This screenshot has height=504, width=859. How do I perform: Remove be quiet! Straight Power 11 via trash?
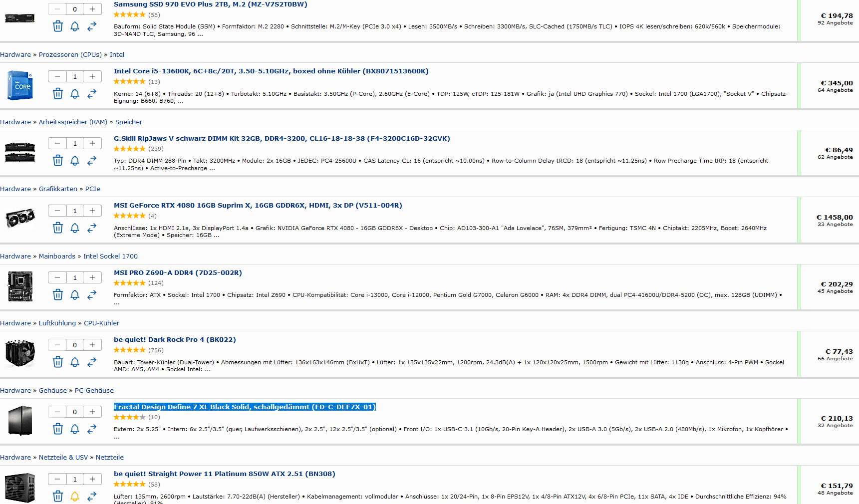point(58,496)
